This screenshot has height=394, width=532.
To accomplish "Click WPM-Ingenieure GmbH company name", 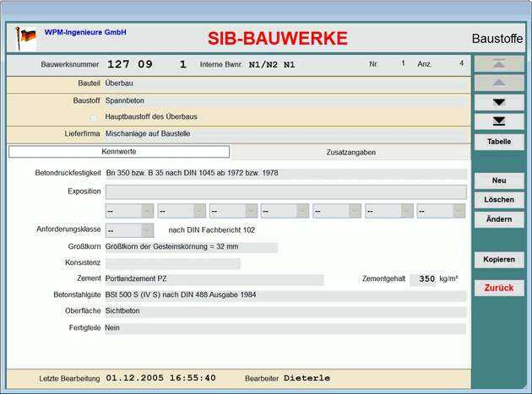I will [x=85, y=32].
